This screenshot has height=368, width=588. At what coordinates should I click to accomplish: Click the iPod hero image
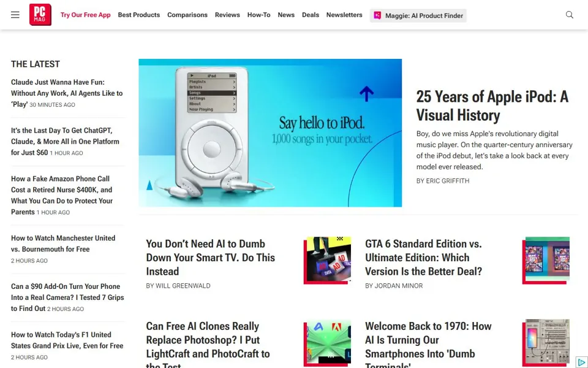(270, 132)
